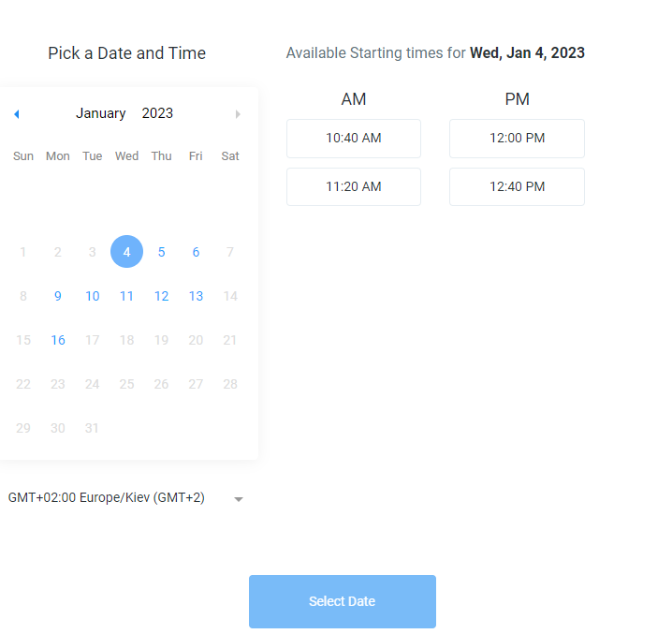Image resolution: width=672 pixels, height=634 pixels.
Task: Click the January month label
Action: click(101, 113)
